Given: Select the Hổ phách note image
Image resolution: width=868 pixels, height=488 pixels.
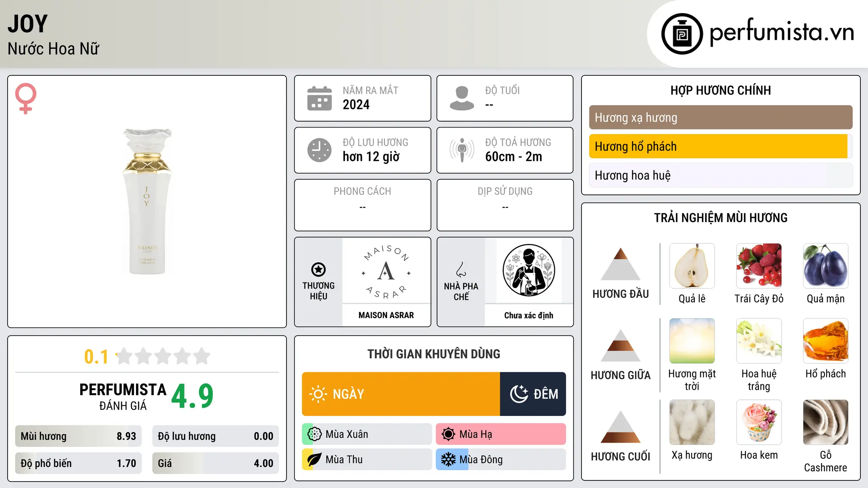Looking at the screenshot, I should coord(826,341).
